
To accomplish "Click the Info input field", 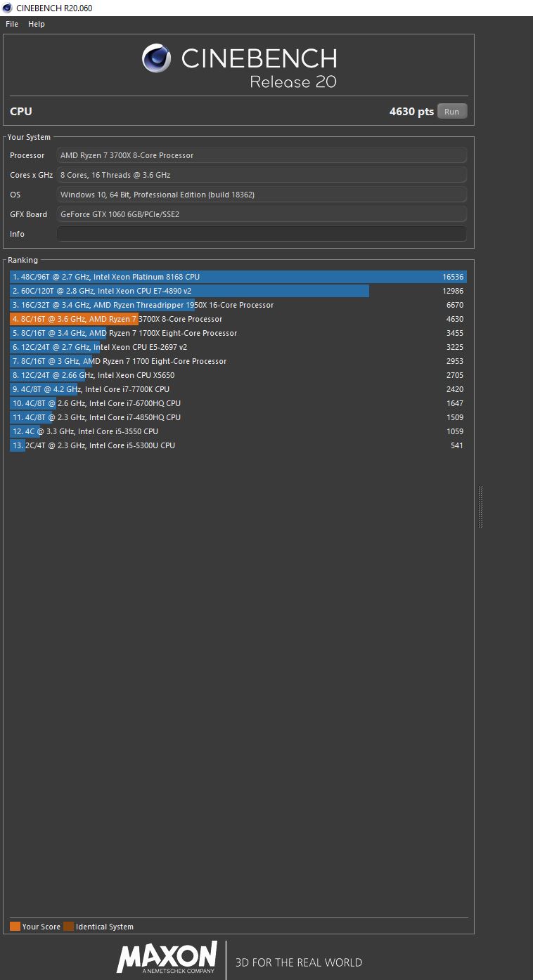I will click(262, 234).
